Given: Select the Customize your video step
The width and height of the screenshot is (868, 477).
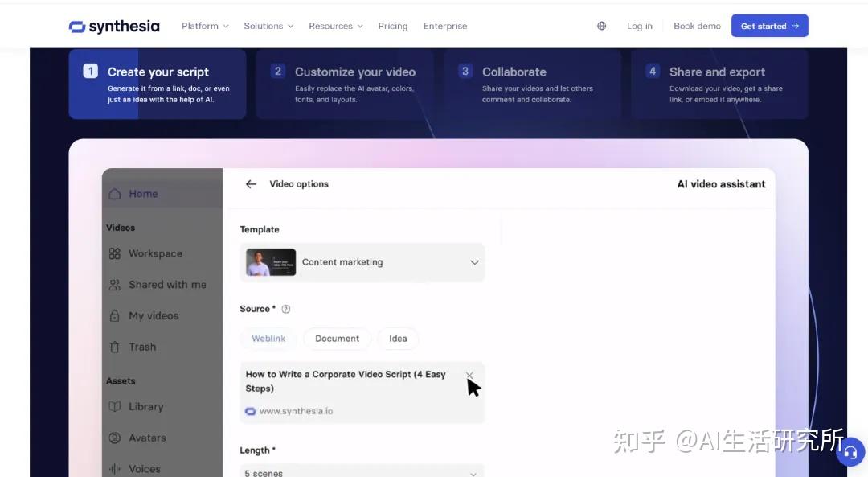Looking at the screenshot, I should (345, 84).
